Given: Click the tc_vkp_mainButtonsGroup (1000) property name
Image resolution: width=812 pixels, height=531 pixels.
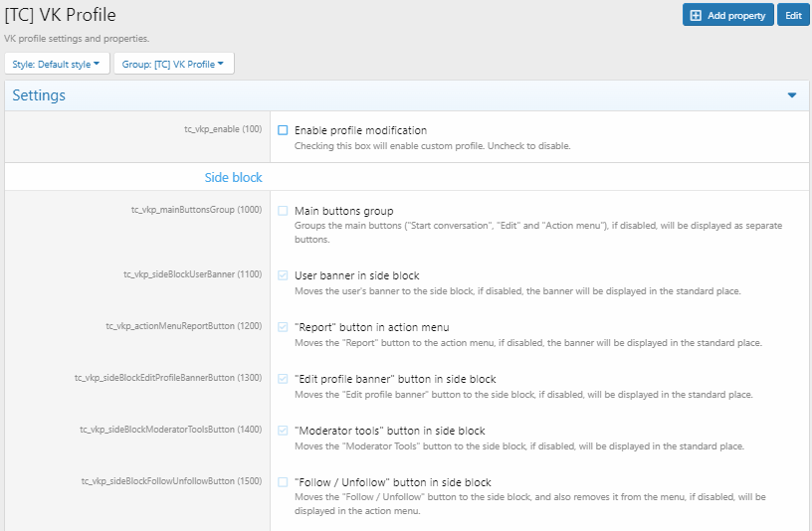Looking at the screenshot, I should pos(196,210).
